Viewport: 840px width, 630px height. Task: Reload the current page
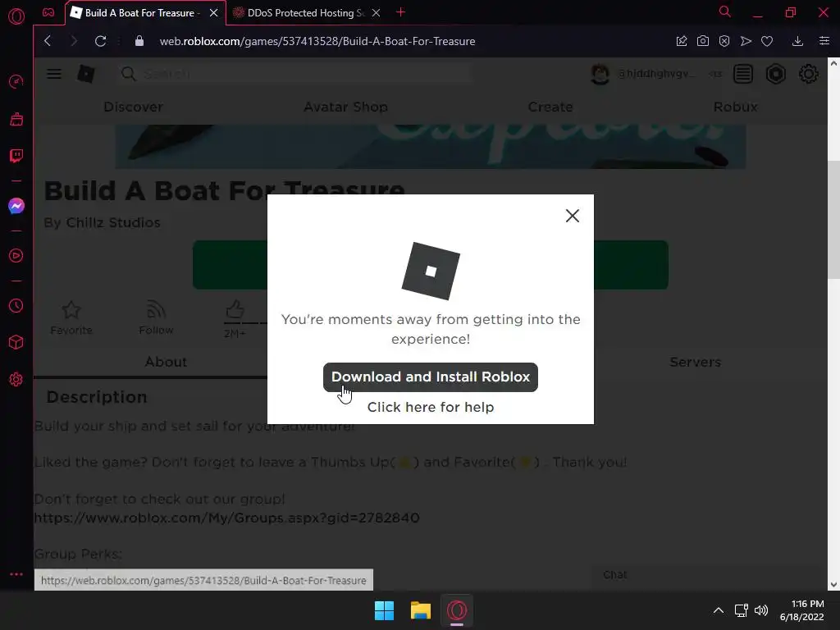(x=100, y=41)
